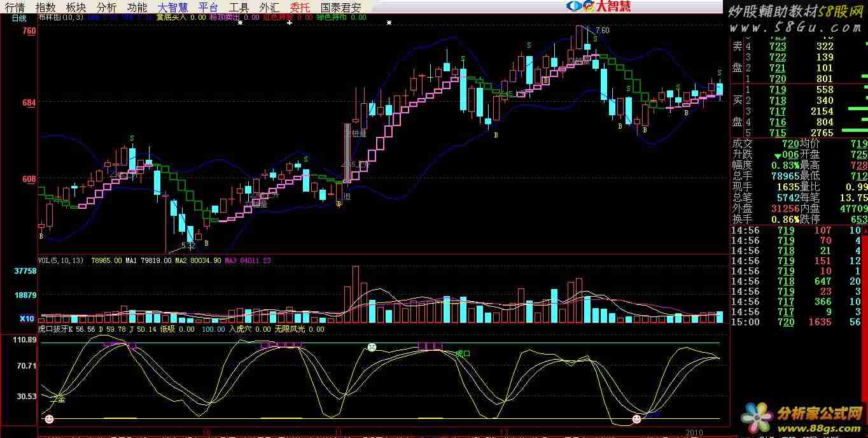Open the 分析 menu

(x=107, y=8)
